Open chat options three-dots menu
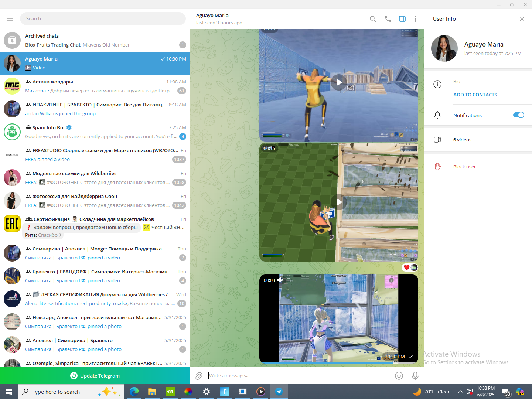Screen dimensions: 532x399 [415, 19]
